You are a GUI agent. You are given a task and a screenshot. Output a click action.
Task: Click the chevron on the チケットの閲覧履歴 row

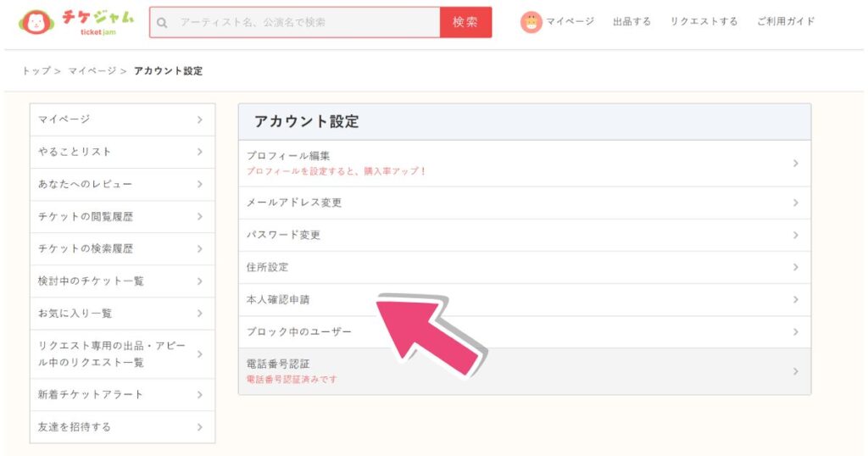(x=200, y=217)
